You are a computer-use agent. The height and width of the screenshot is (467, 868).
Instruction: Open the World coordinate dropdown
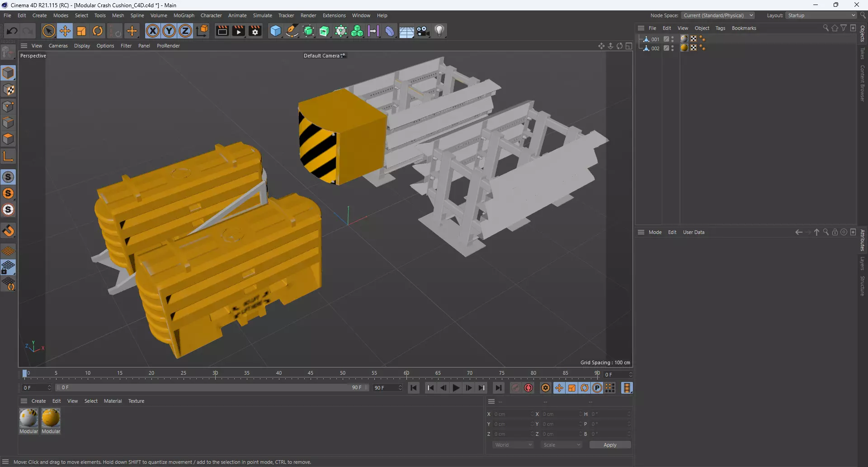click(x=513, y=445)
